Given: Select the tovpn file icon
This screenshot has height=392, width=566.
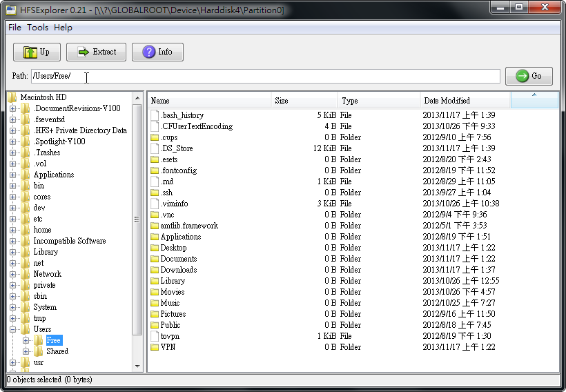Looking at the screenshot, I should point(155,336).
